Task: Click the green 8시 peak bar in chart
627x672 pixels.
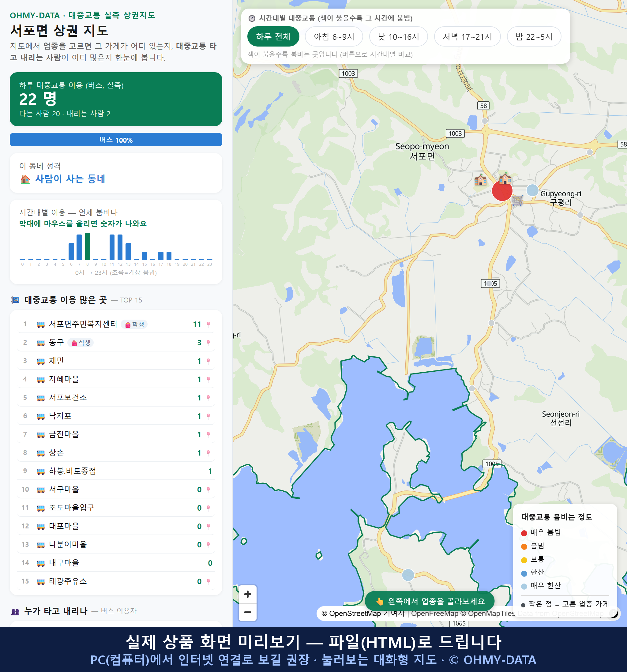Action: 88,246
